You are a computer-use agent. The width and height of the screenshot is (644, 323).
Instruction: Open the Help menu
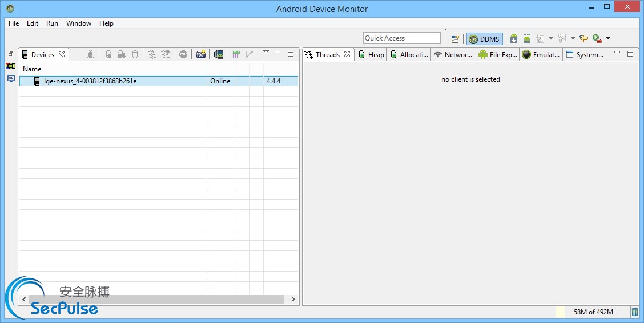tap(106, 23)
